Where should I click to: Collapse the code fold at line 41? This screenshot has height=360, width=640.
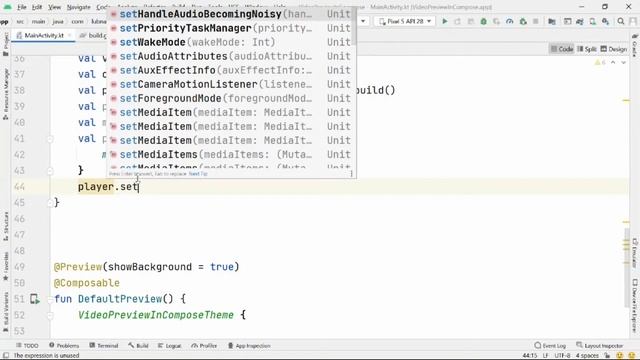pos(50,139)
